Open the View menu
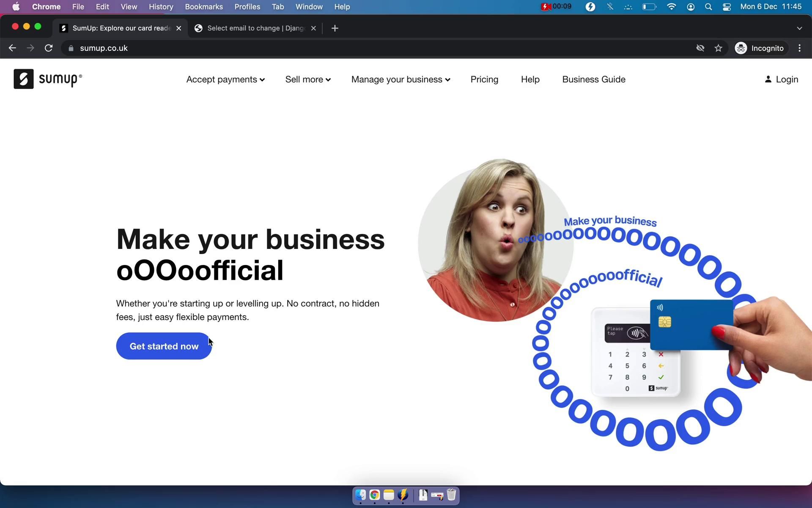812x508 pixels. [129, 7]
